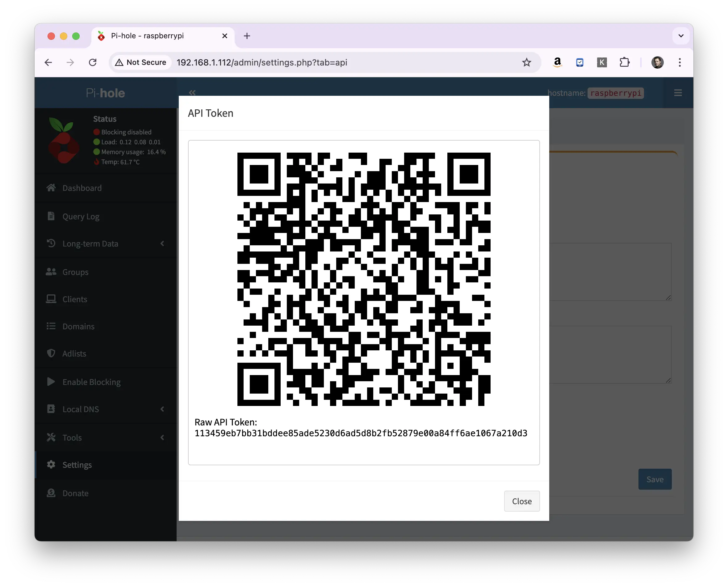Go forward in browser history
This screenshot has height=587, width=728.
[70, 62]
